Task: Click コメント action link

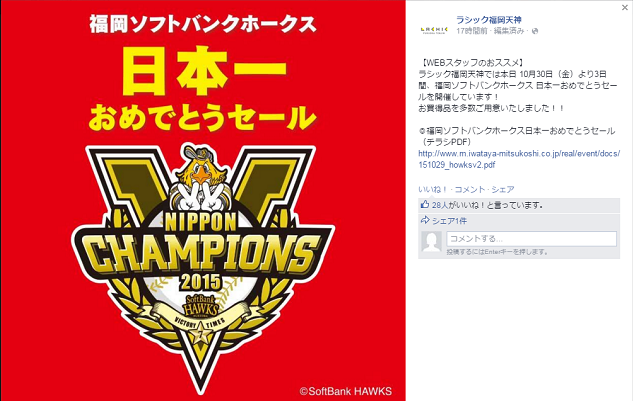Action: [470, 189]
